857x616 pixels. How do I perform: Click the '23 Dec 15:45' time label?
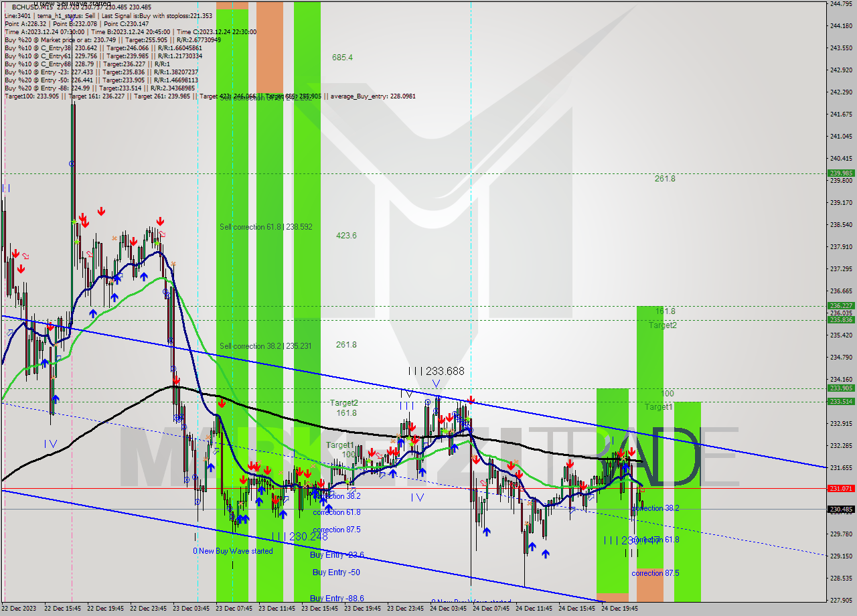pos(319,609)
